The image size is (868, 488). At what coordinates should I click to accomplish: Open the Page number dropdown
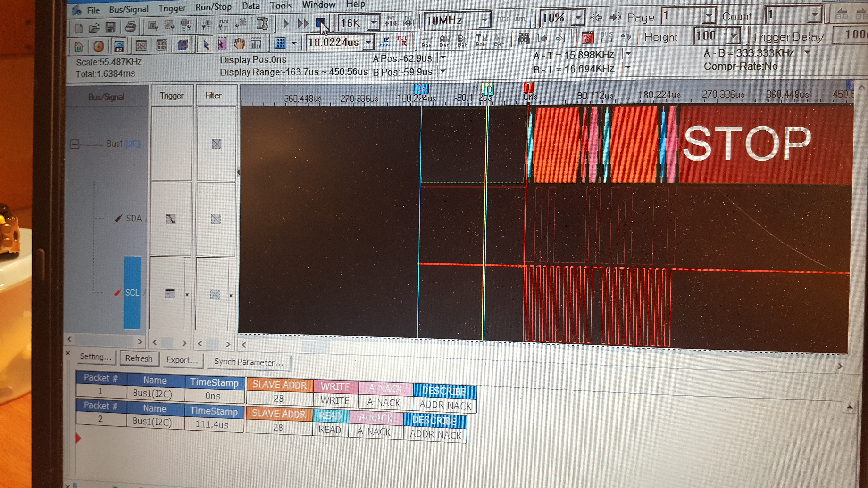709,16
